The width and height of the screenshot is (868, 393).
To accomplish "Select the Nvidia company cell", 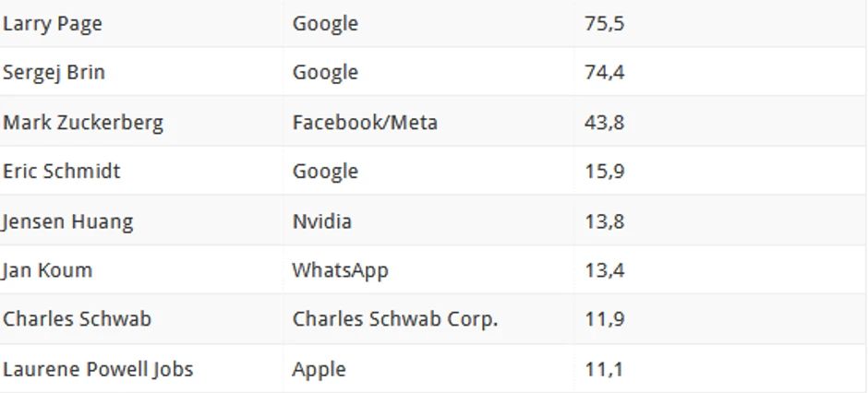I will [x=321, y=221].
